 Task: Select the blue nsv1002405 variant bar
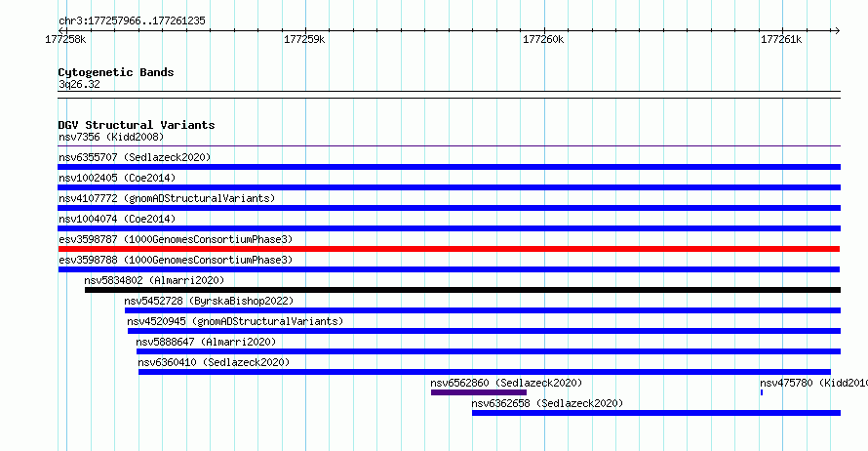[x=450, y=187]
